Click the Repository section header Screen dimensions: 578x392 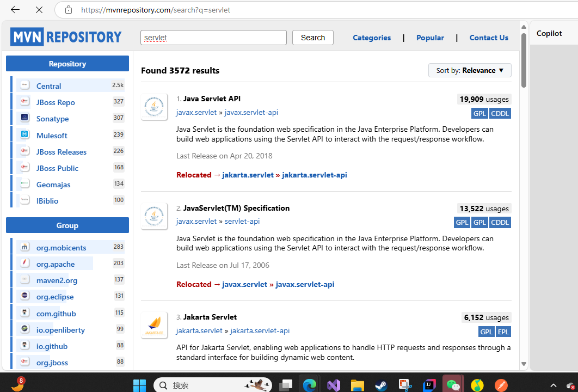tap(67, 64)
